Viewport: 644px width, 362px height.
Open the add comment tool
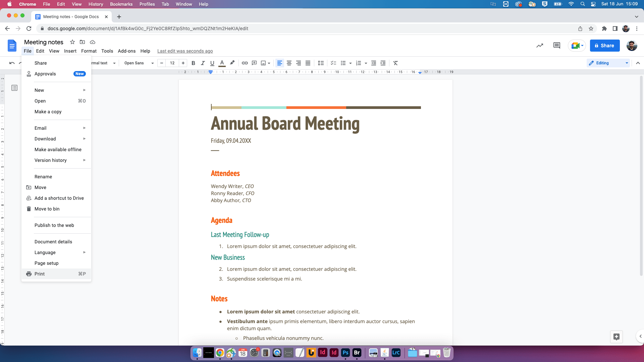coord(254,63)
